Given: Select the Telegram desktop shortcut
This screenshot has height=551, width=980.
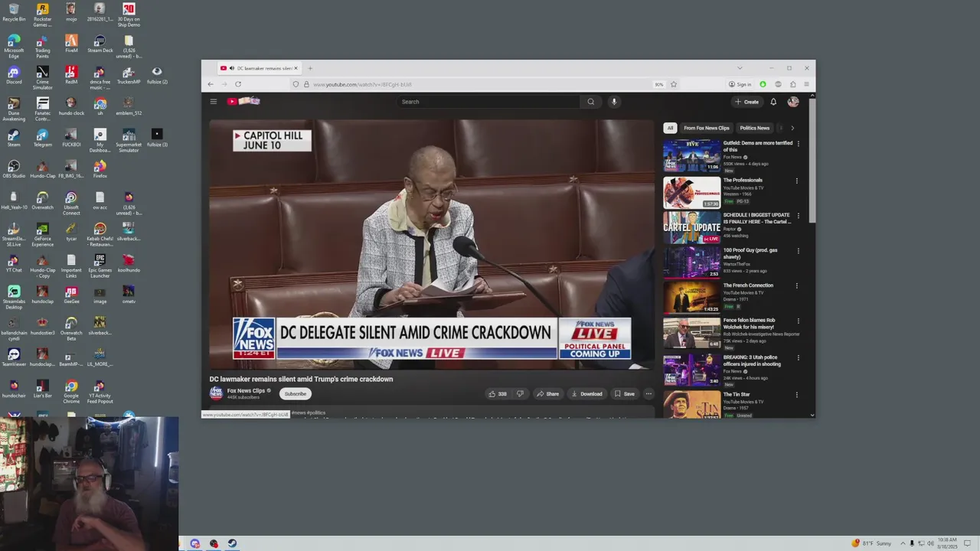Looking at the screenshot, I should (42, 138).
